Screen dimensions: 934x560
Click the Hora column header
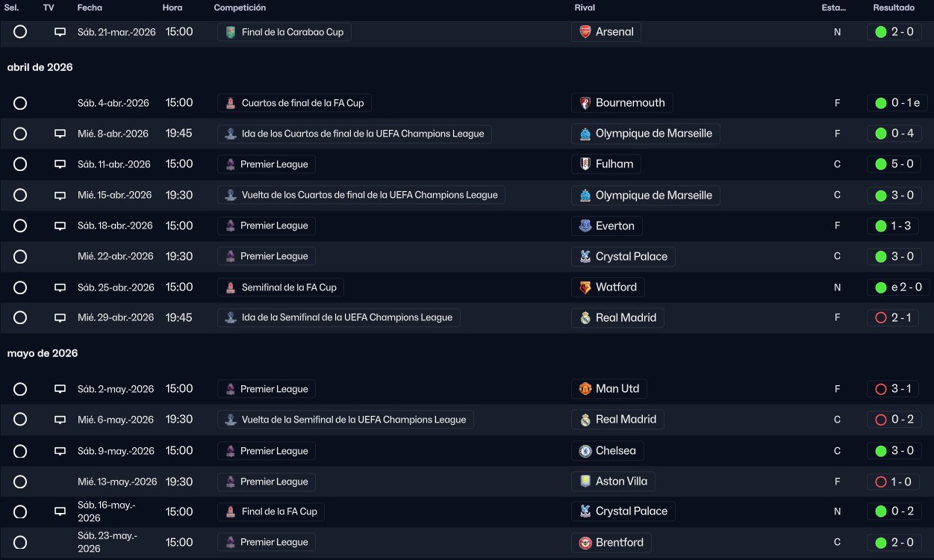[172, 7]
